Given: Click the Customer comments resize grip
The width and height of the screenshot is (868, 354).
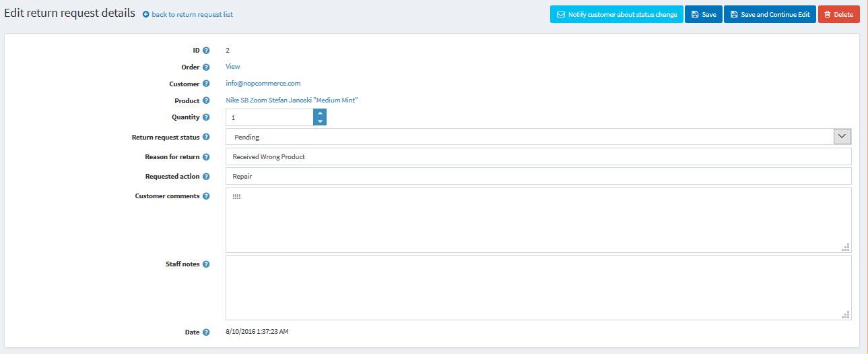Looking at the screenshot, I should [846, 247].
